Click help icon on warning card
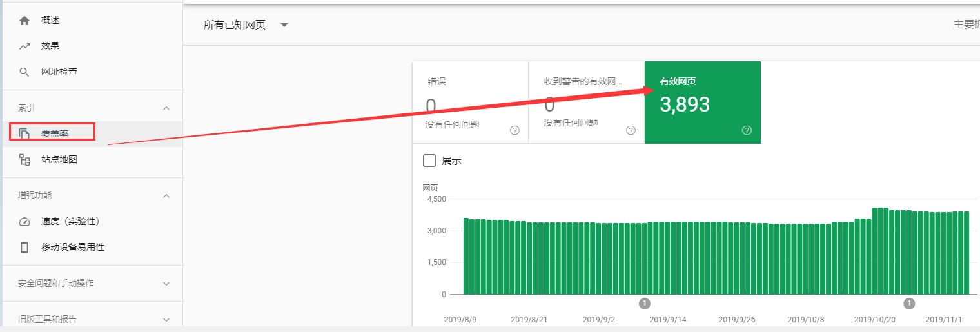Viewport: 980px width, 332px height. coord(631,130)
